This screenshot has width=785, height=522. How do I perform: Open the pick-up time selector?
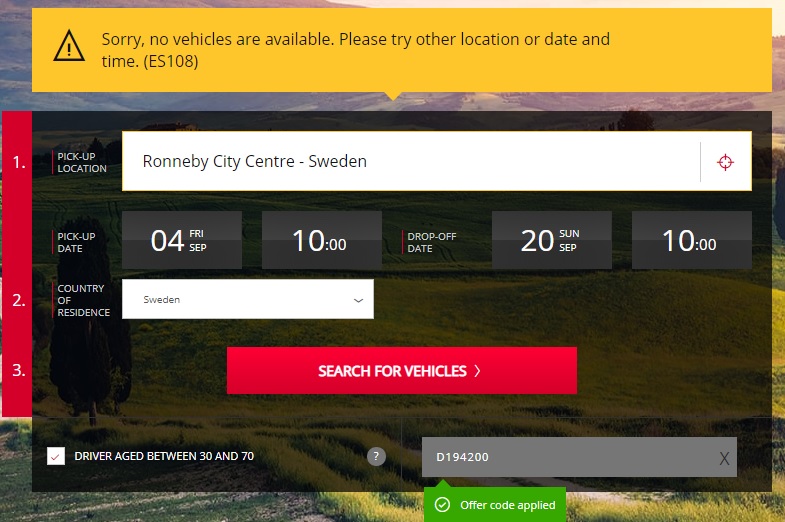tap(321, 240)
